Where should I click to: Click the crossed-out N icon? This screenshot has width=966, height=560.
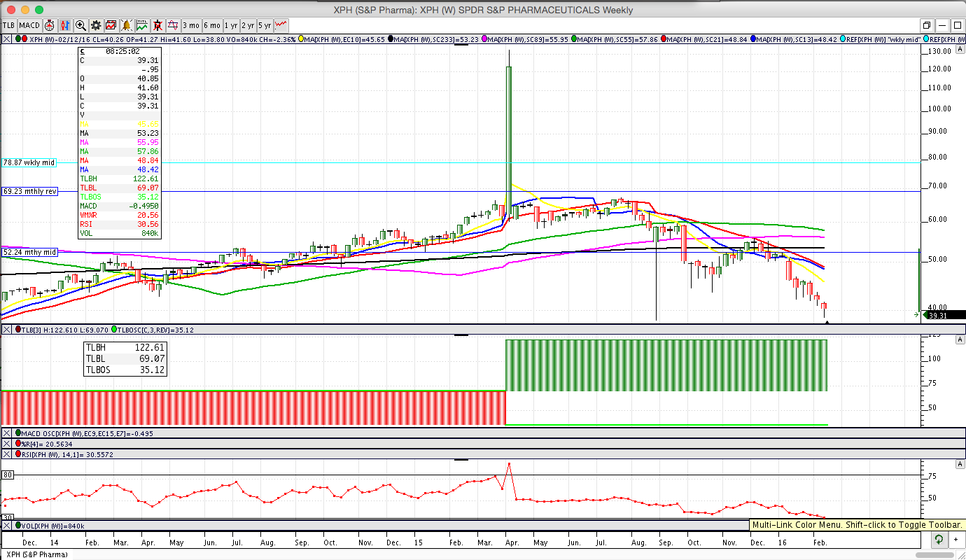tap(157, 25)
